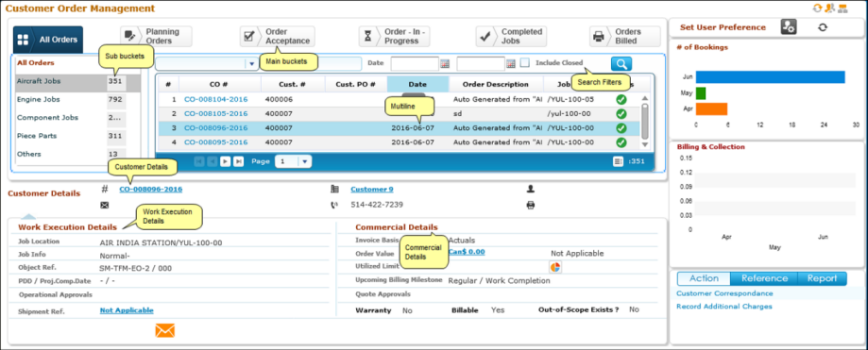Viewport: 868px width, 350px height.
Task: Click the green status check for CO-008104-2016
Action: (621, 99)
